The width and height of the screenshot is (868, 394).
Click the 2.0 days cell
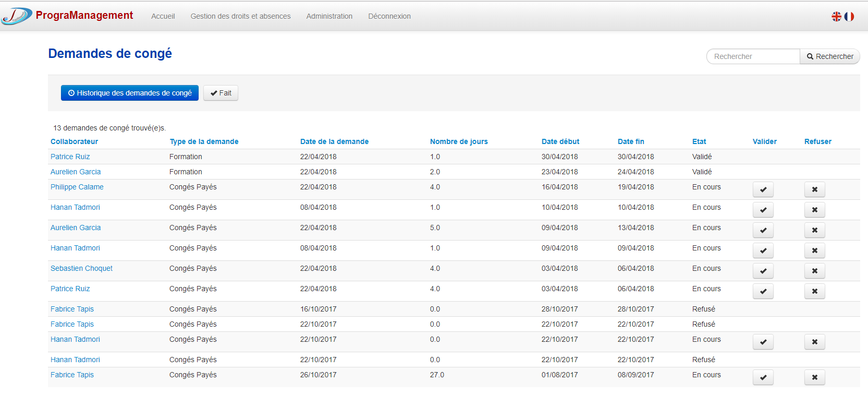[435, 172]
